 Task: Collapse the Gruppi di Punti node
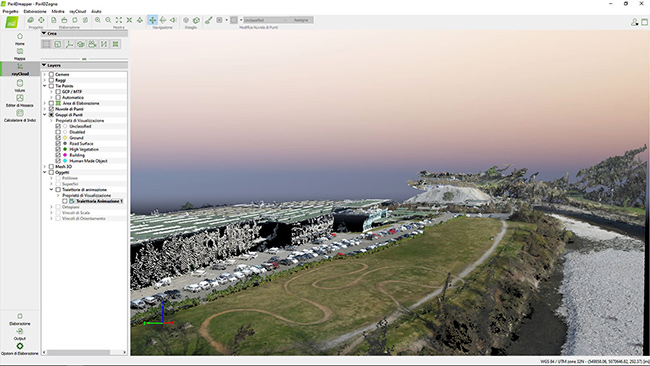[45, 115]
